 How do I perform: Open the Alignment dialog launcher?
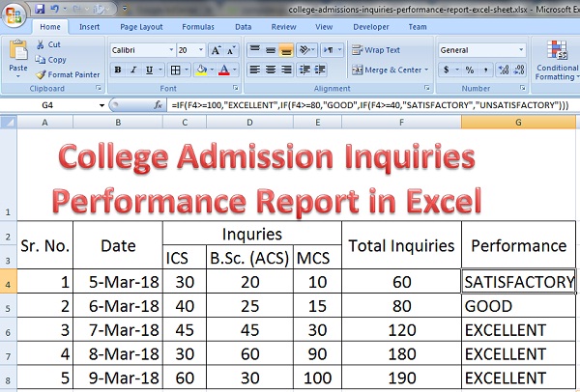pyautogui.click(x=427, y=88)
